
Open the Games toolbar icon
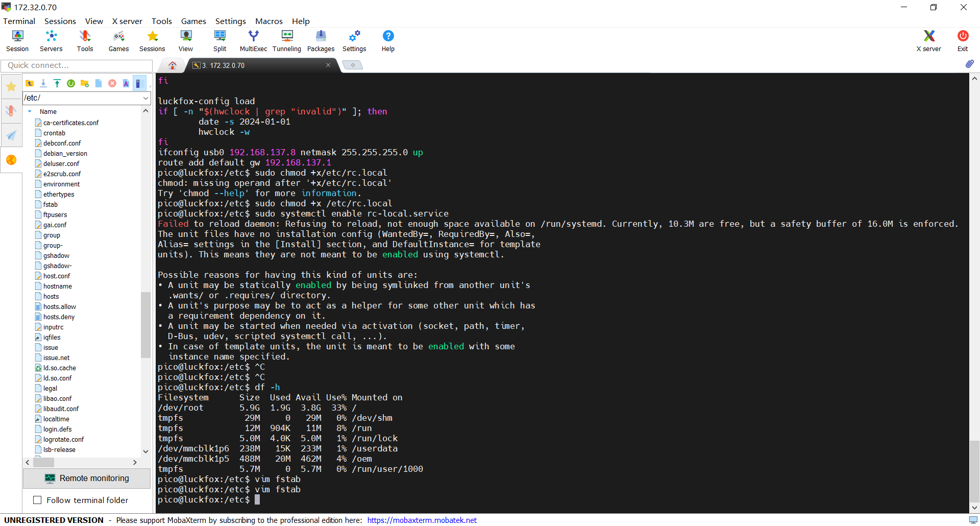click(118, 41)
